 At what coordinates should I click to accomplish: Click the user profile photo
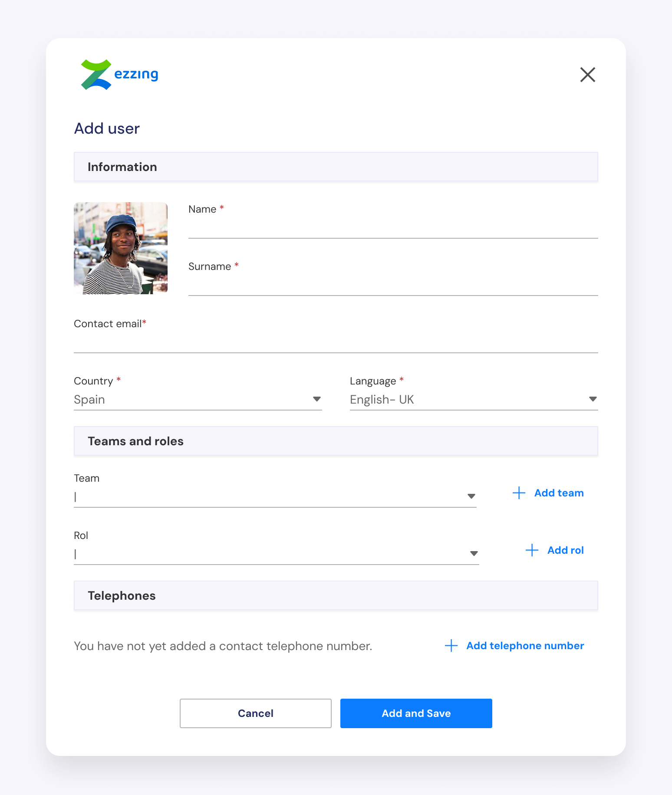(x=121, y=248)
